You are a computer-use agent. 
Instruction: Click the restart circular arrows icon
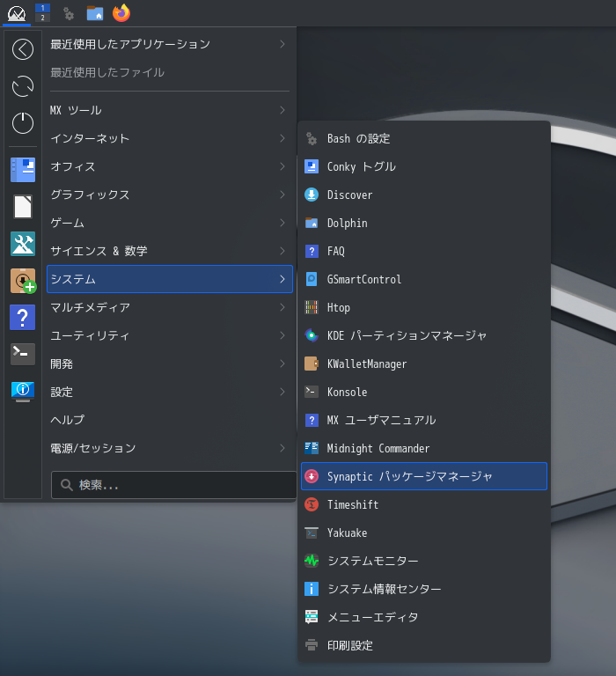[x=23, y=86]
